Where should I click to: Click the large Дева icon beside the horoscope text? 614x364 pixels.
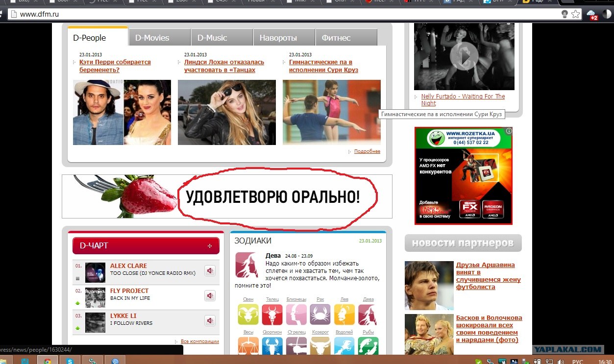coord(247,265)
